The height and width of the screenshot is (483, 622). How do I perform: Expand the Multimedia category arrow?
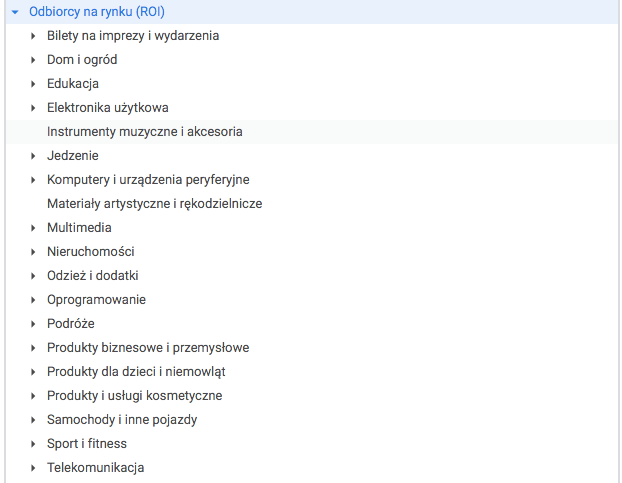coord(33,228)
